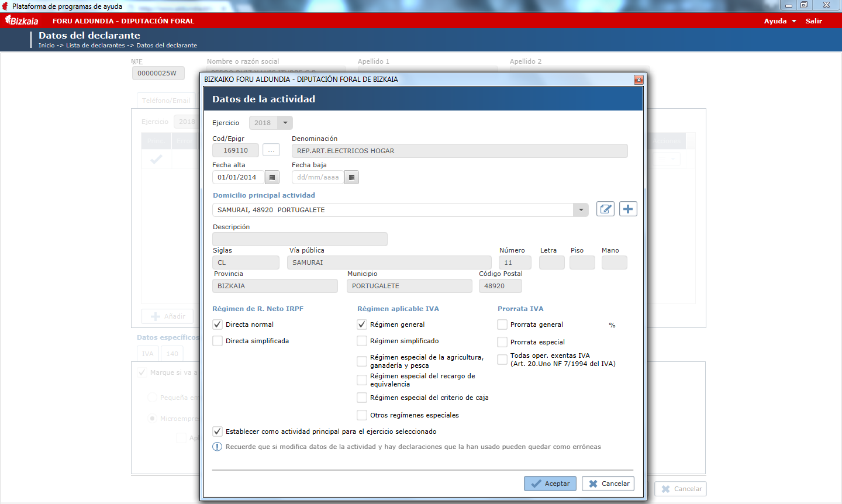842x504 pixels.
Task: Click the Siglas field
Action: point(246,263)
